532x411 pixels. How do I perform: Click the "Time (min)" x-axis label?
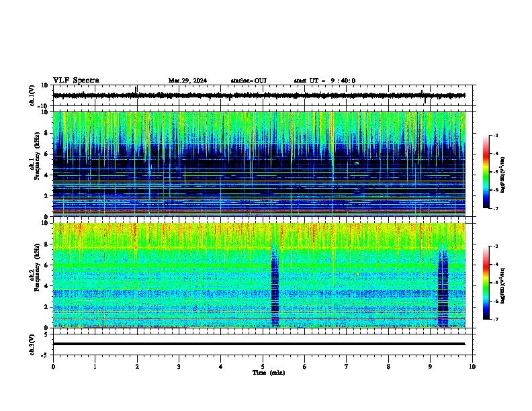(x=269, y=373)
